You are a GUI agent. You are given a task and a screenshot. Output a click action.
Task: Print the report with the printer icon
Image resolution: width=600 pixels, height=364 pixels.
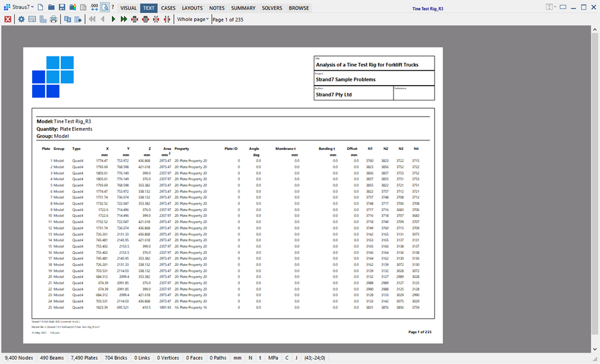[54, 19]
